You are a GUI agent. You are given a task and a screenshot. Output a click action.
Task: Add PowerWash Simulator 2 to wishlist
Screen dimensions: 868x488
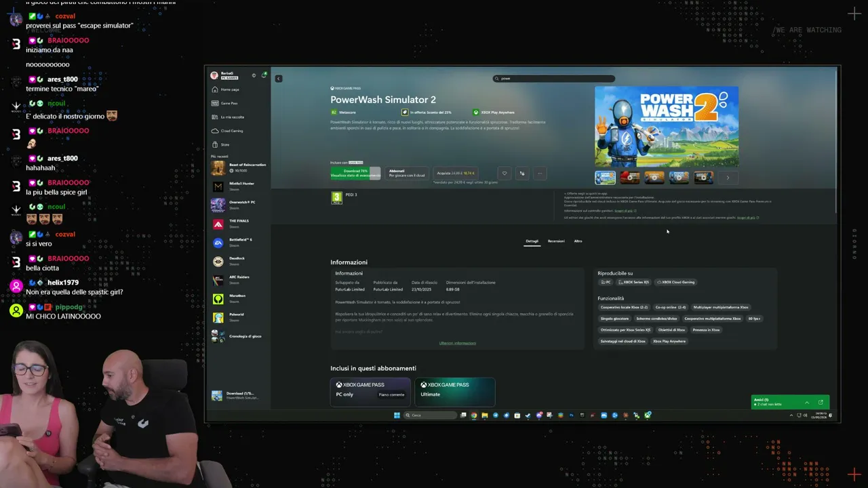pos(504,174)
